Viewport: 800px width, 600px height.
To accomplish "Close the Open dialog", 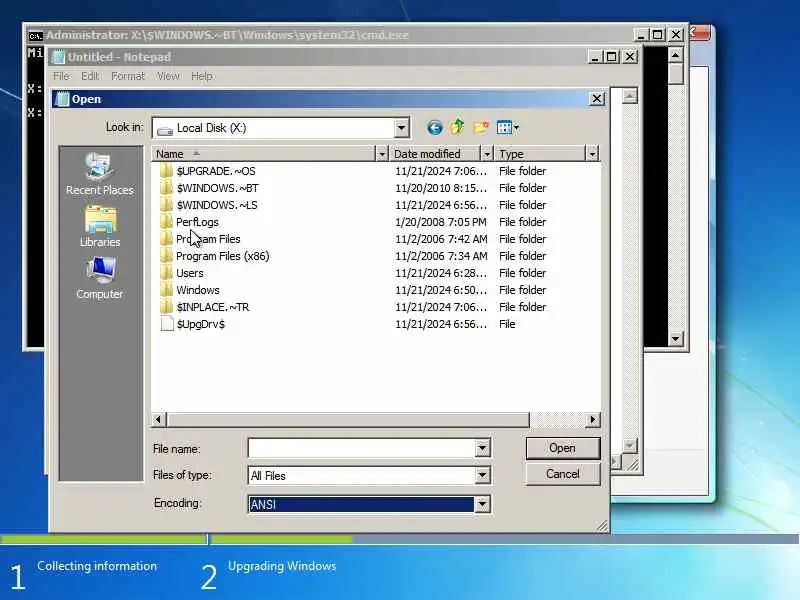I will (596, 99).
